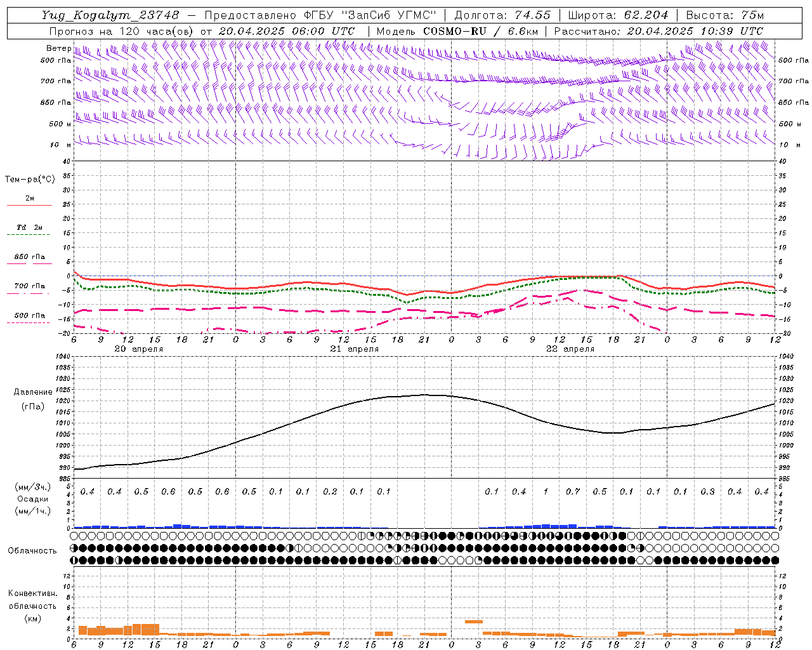Click the Конвективн. label
This screenshot has width=812, height=650.
[32, 594]
